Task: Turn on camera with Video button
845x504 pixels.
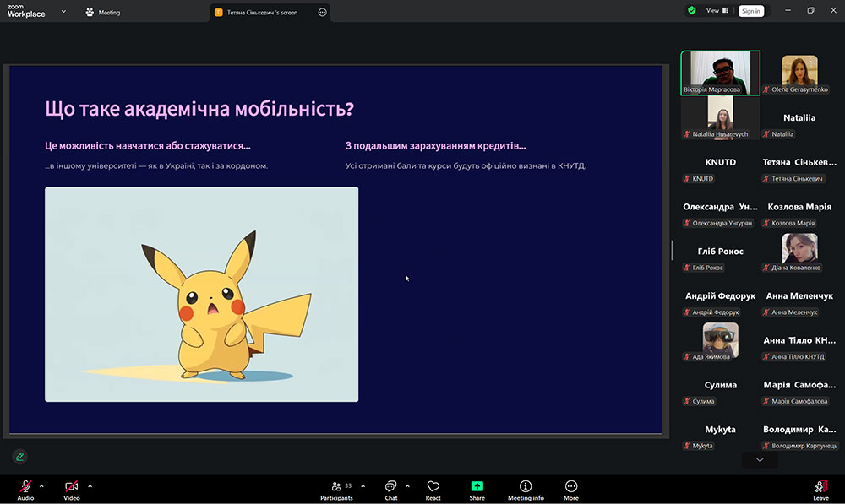Action: pyautogui.click(x=72, y=488)
